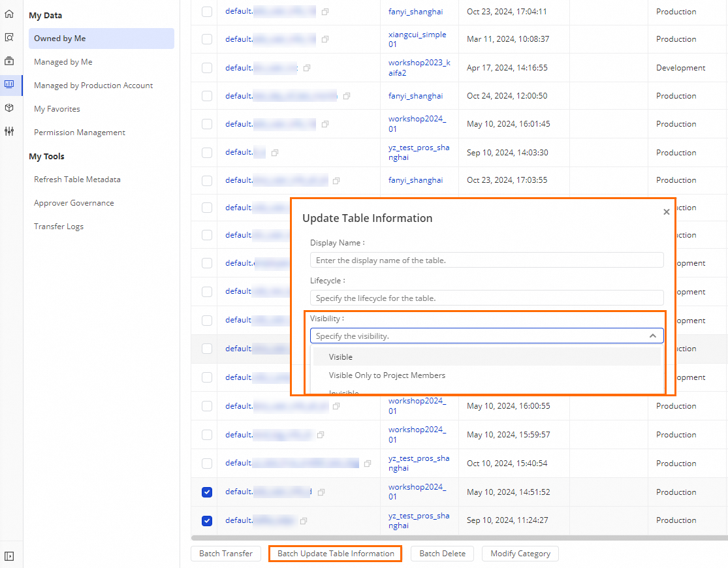This screenshot has height=568, width=728.
Task: Click the Development cell in Apr 17 row
Action: tap(680, 68)
